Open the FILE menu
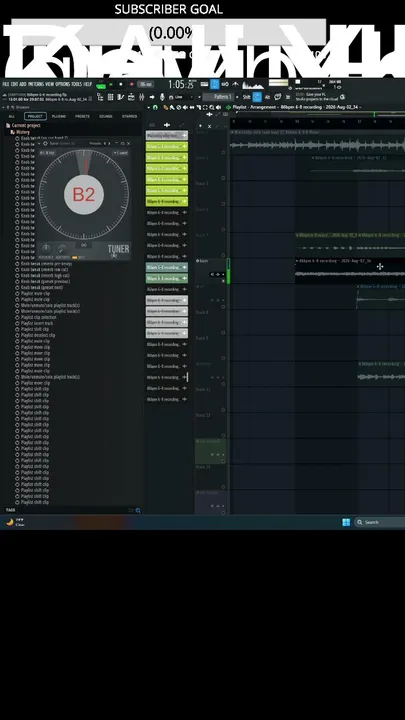 pos(6,84)
